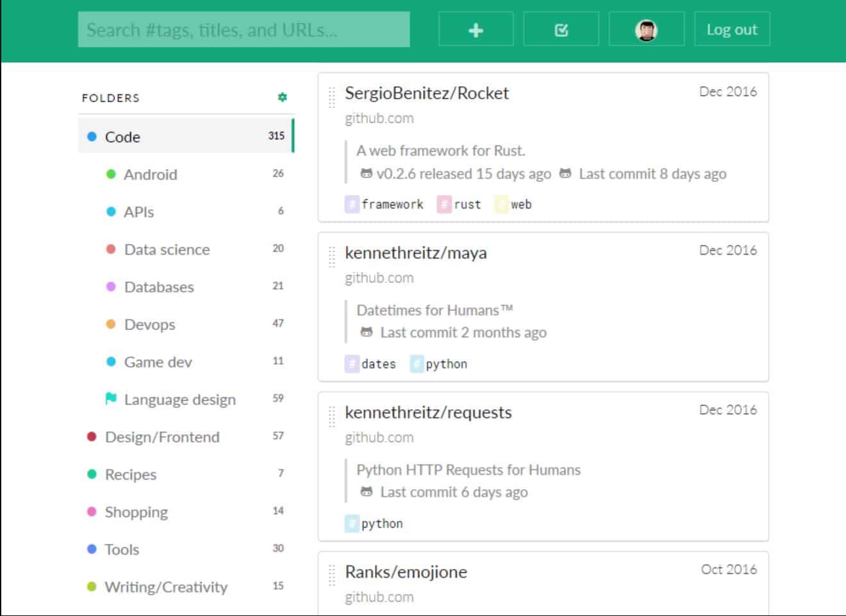Click the Oct 2016 date on emojione card
The width and height of the screenshot is (846, 616).
click(x=729, y=569)
